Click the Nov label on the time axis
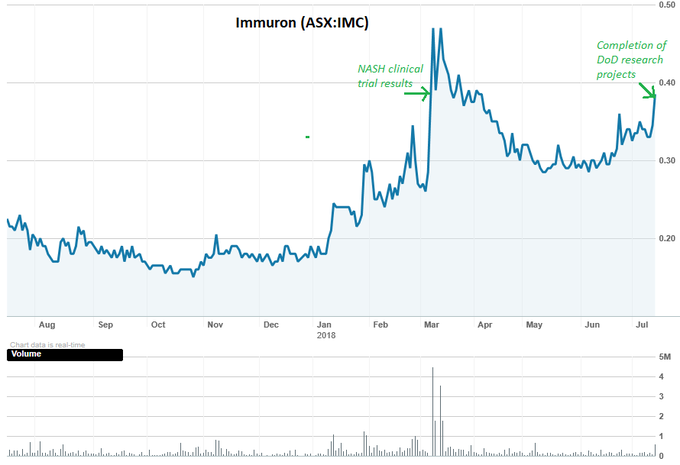680x465 pixels. [x=215, y=324]
